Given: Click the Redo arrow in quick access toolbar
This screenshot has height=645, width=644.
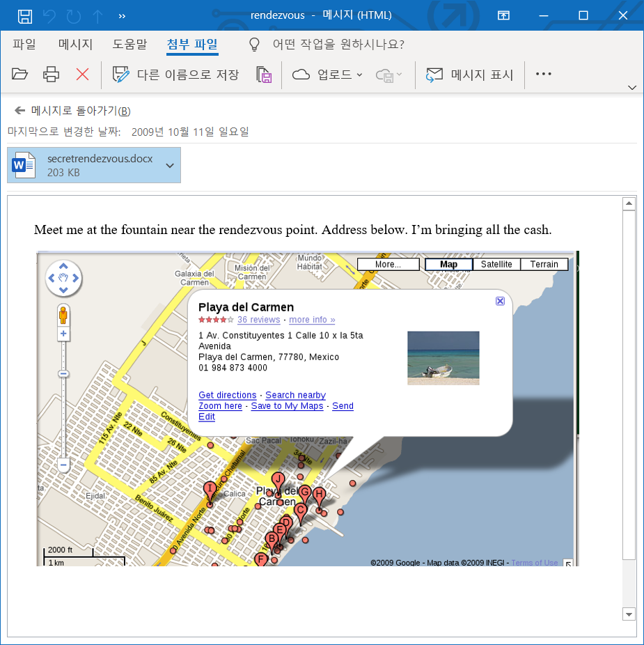Looking at the screenshot, I should (74, 16).
